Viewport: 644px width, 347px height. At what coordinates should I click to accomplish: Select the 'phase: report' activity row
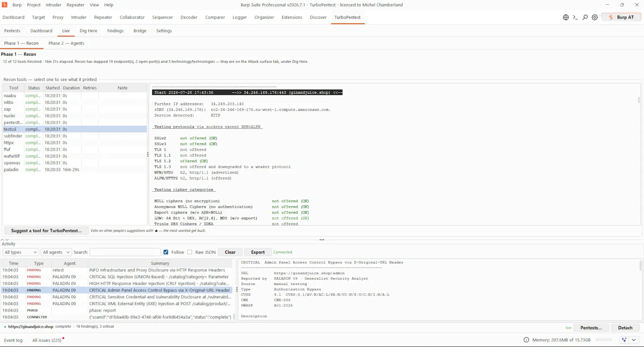point(117,310)
